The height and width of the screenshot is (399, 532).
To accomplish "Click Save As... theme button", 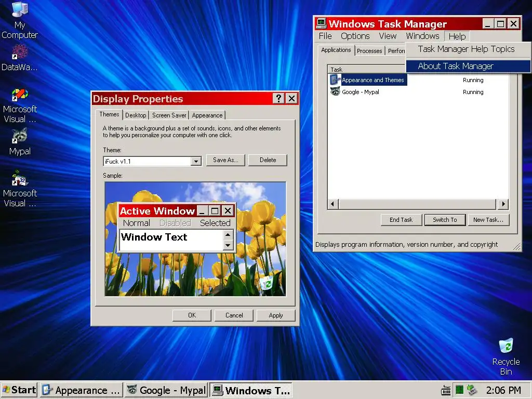I will coord(225,160).
